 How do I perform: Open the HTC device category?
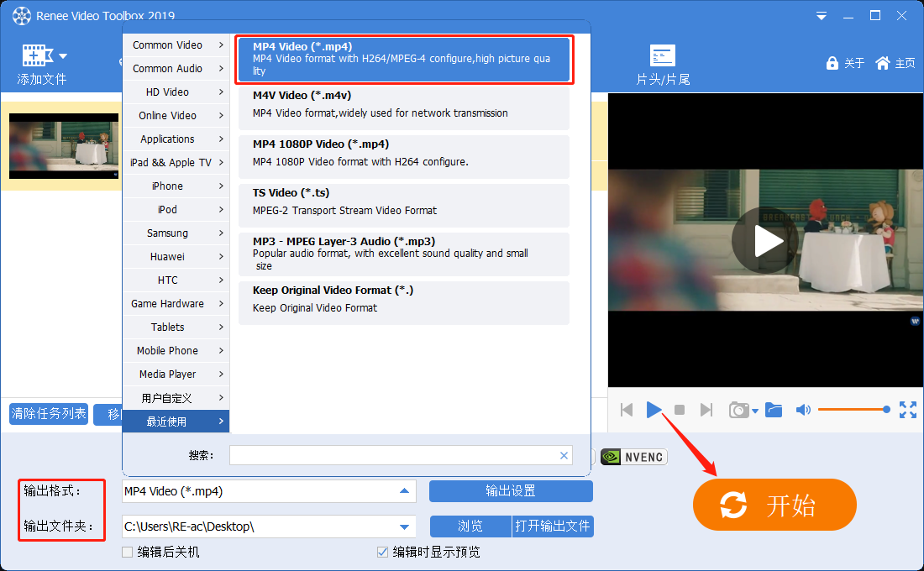pos(176,280)
